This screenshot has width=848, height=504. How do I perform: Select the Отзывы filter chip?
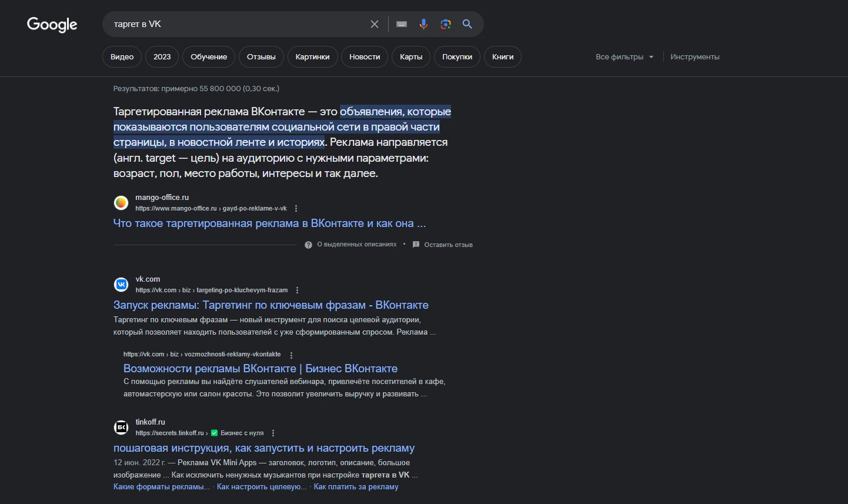pyautogui.click(x=261, y=57)
